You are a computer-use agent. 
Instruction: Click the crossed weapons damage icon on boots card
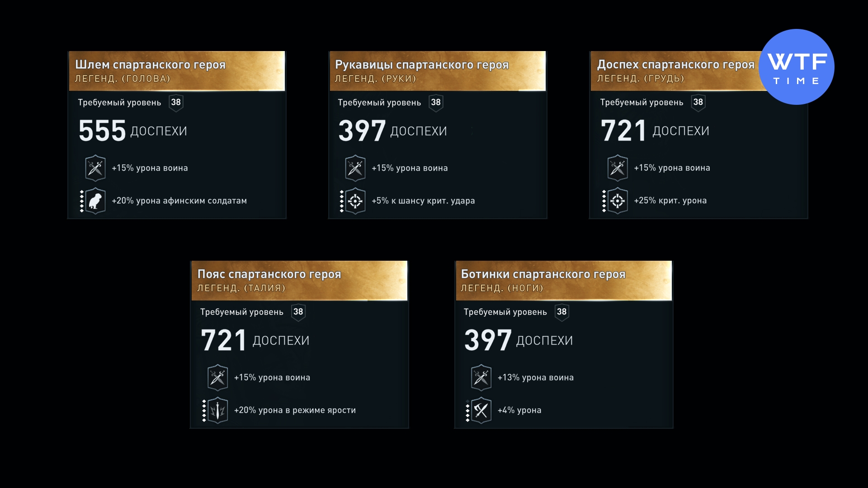pyautogui.click(x=481, y=410)
